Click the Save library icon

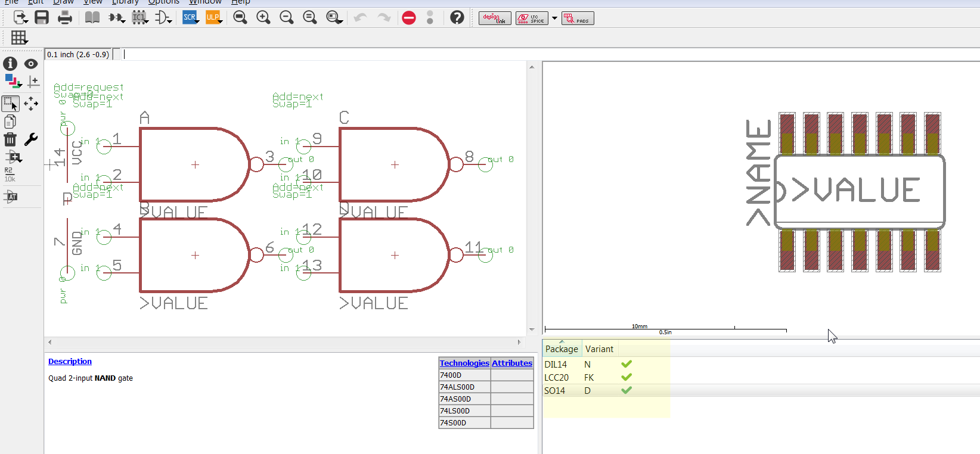coord(41,18)
